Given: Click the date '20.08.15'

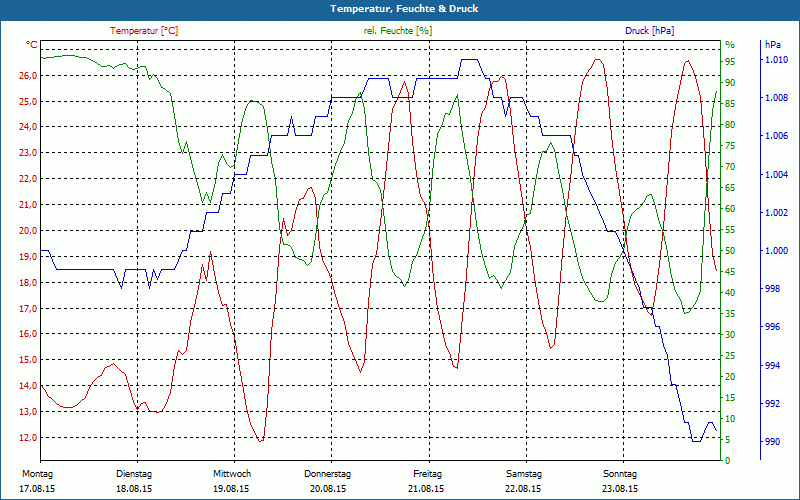Looking at the screenshot, I should pyautogui.click(x=328, y=489).
